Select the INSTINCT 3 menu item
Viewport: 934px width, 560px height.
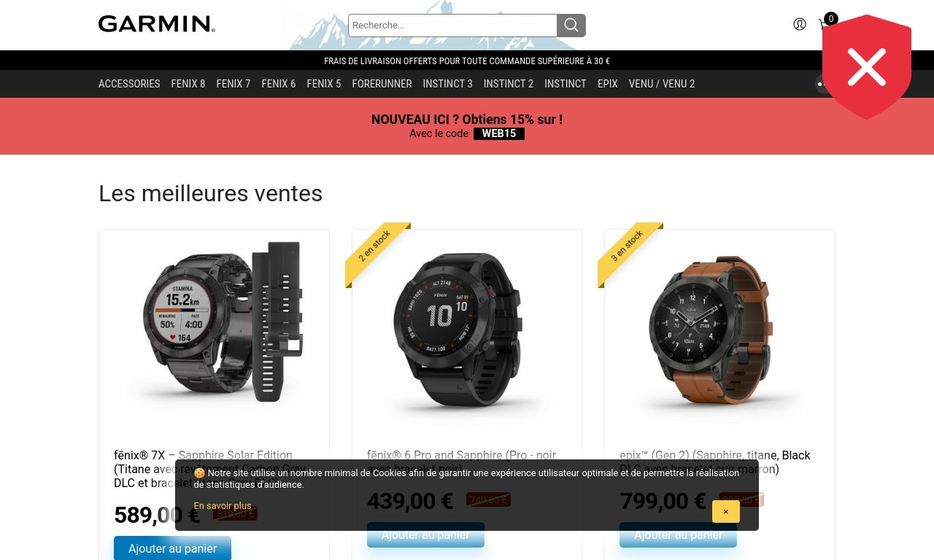click(447, 84)
